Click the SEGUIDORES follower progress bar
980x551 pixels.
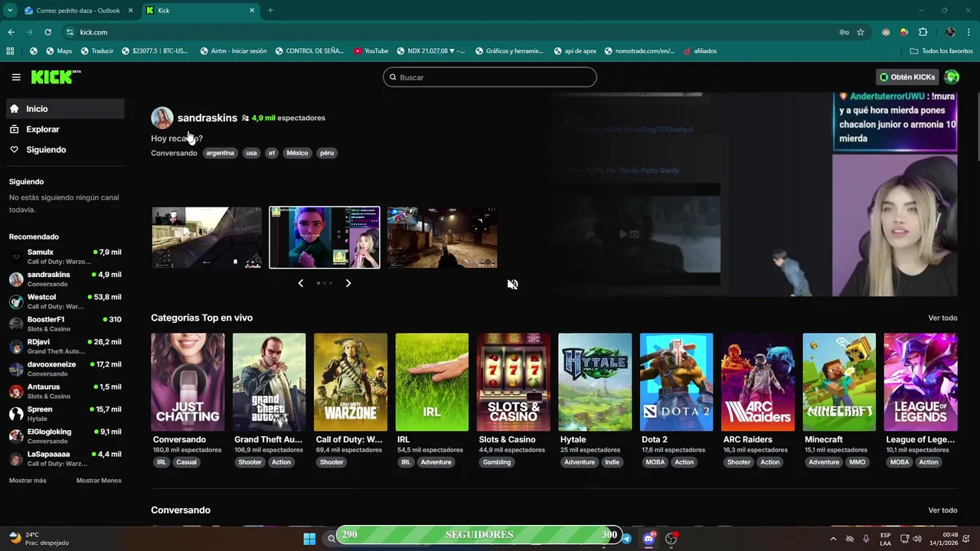click(x=479, y=534)
